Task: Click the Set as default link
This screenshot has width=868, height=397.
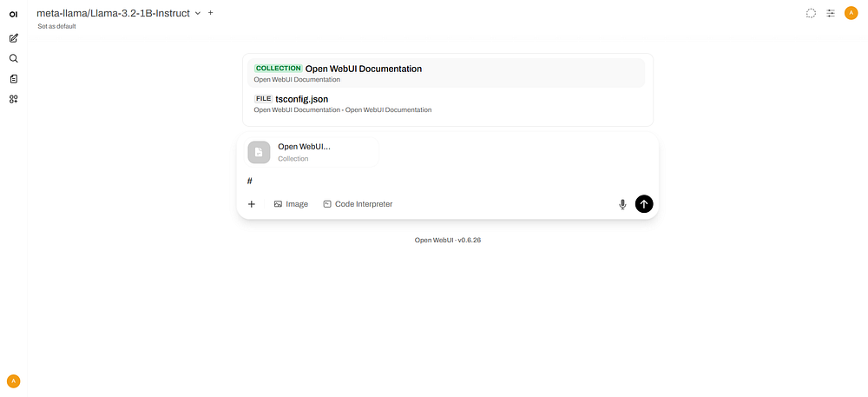Action: coord(56,27)
